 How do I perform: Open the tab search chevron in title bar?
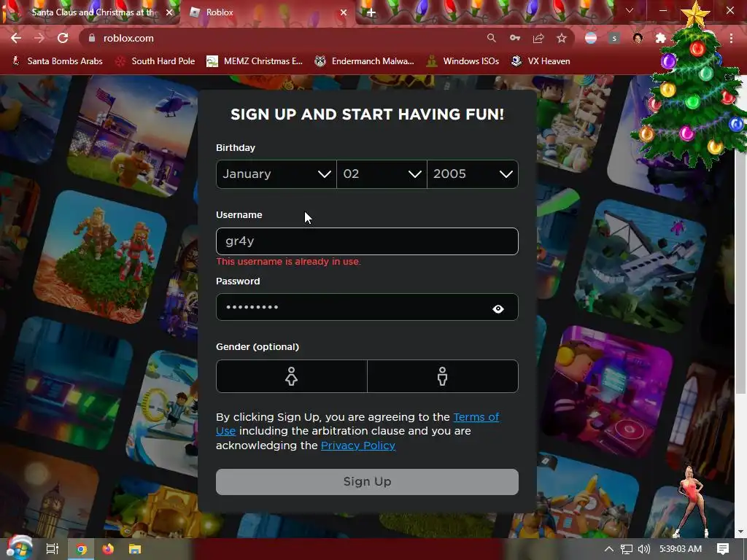[630, 10]
